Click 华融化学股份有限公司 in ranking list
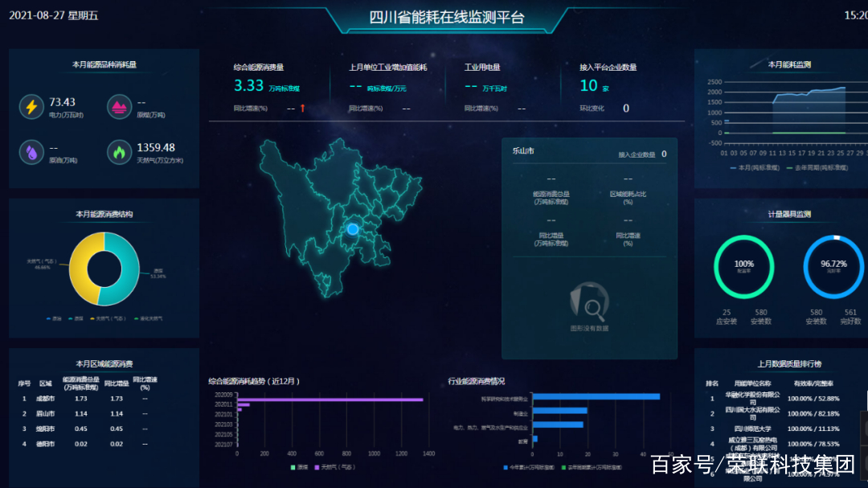 [x=752, y=398]
